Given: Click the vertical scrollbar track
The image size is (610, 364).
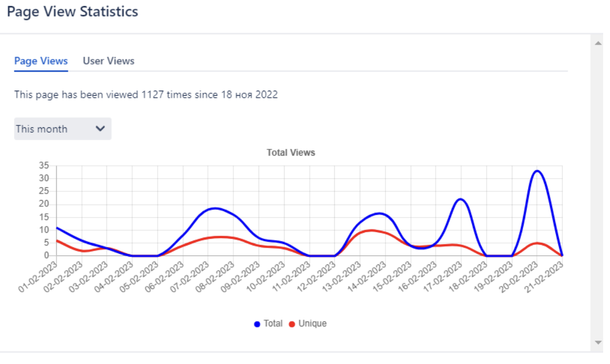Looking at the screenshot, I should [598, 195].
